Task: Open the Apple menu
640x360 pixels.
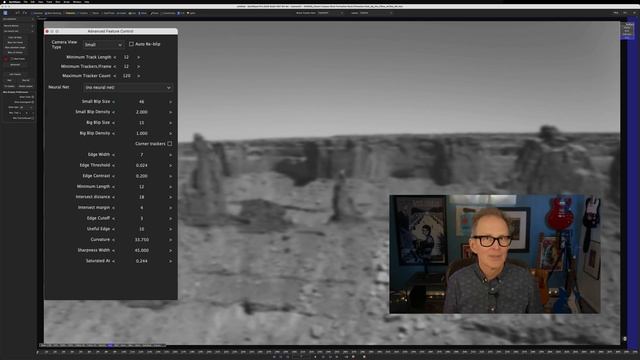Action: coord(4,2)
